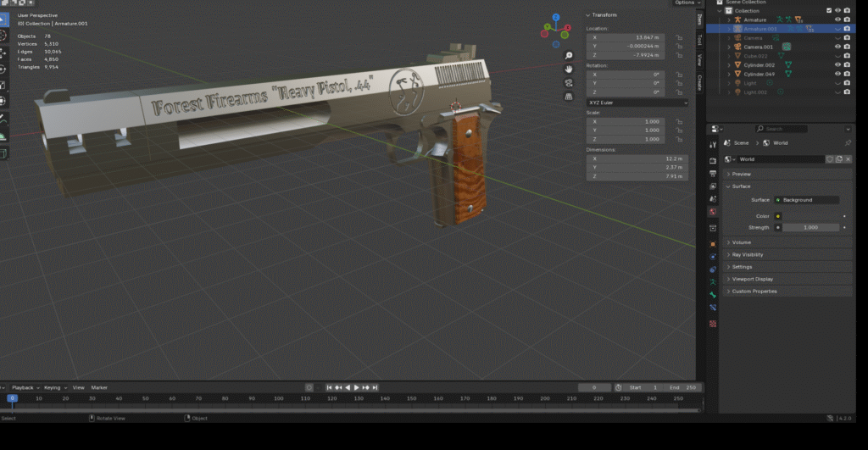Image resolution: width=868 pixels, height=450 pixels.
Task: Click the pin icon in properties header
Action: [848, 142]
